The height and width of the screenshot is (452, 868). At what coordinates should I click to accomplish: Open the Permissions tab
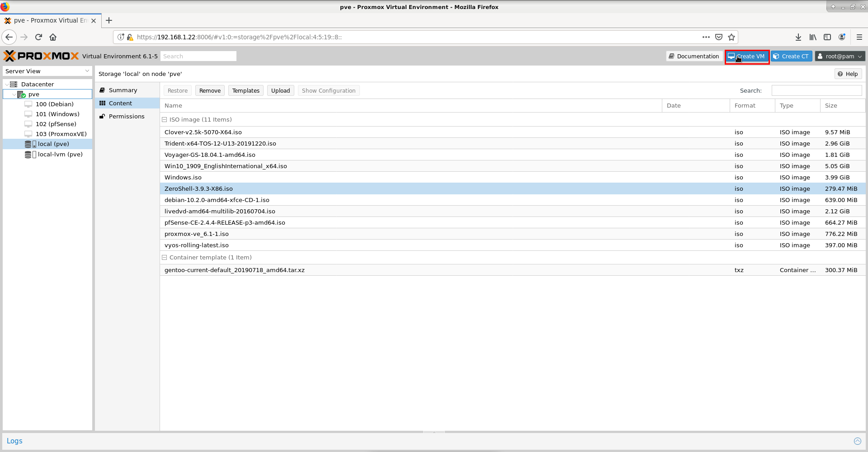coord(127,117)
